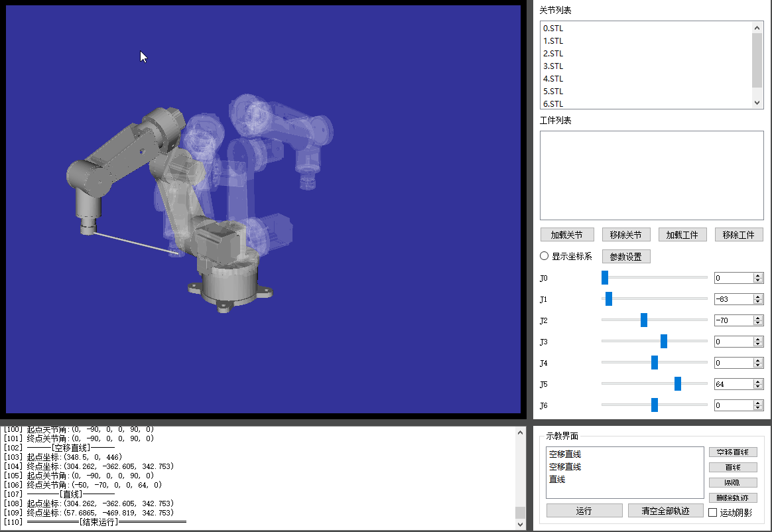
Task: Enable the 显示坐标系 radio option
Action: click(544, 256)
